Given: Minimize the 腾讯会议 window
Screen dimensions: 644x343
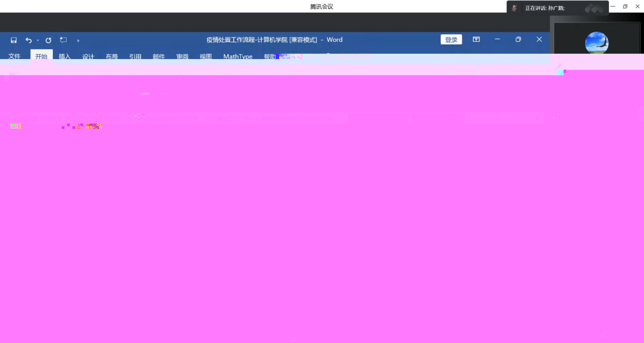Looking at the screenshot, I should [613, 6].
